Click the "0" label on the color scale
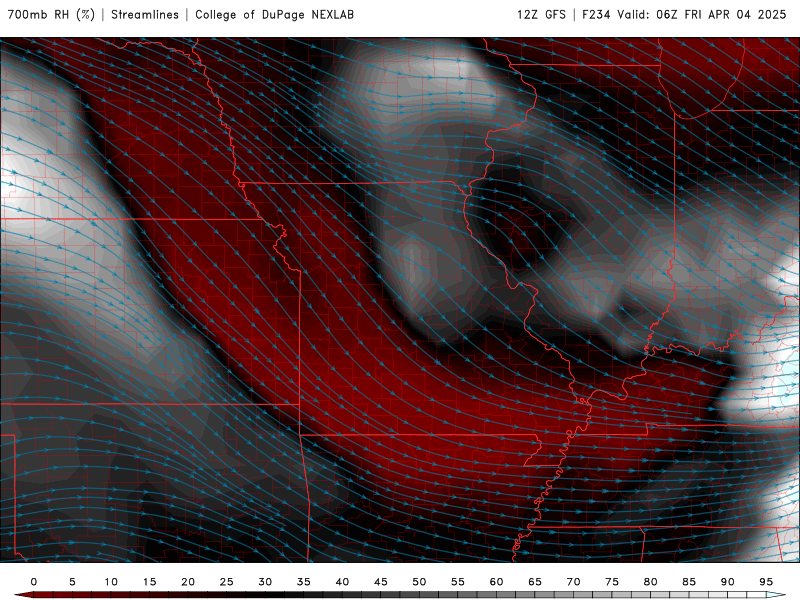 pos(34,582)
